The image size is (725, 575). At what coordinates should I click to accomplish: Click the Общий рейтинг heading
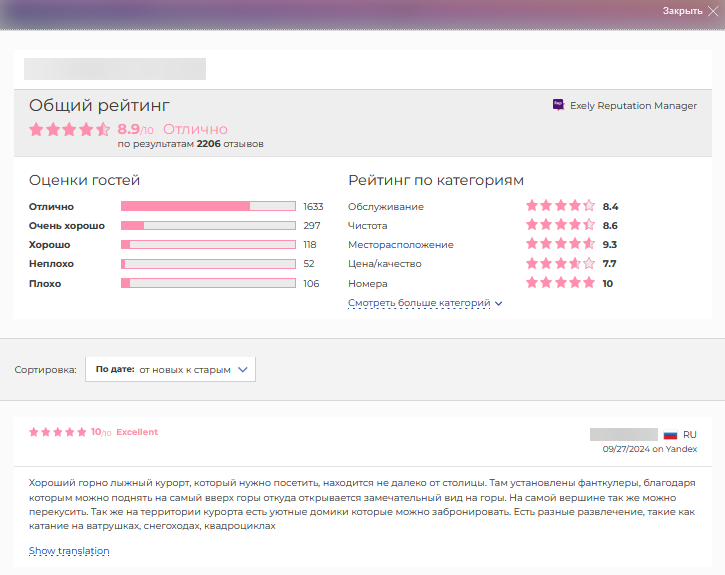[99, 105]
